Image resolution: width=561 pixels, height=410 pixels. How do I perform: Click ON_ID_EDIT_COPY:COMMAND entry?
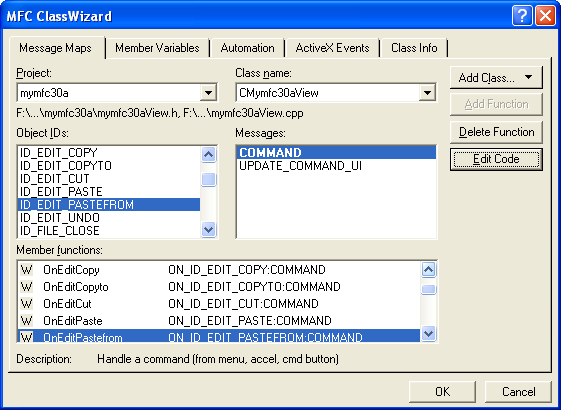247,270
